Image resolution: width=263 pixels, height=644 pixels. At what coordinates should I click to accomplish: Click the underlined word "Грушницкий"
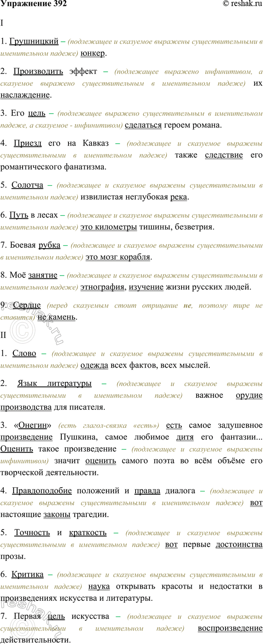(x=34, y=41)
